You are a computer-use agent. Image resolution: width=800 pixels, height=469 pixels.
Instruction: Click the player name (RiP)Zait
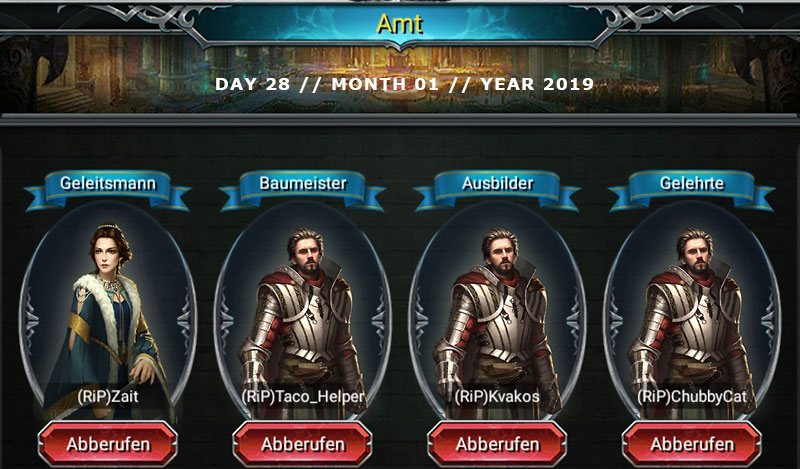[x=108, y=397]
